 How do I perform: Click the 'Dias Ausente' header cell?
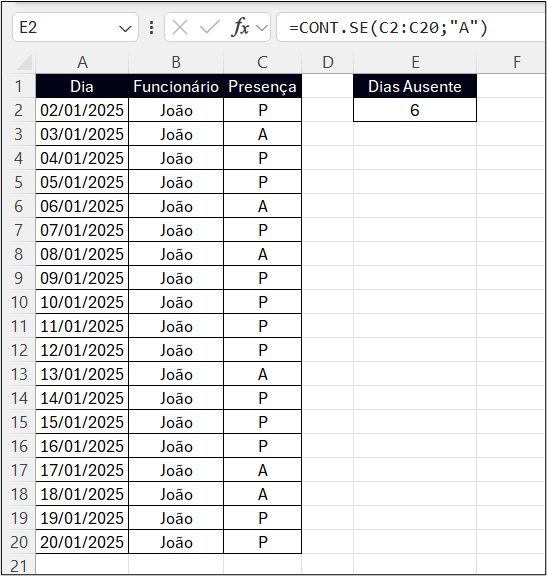(415, 86)
